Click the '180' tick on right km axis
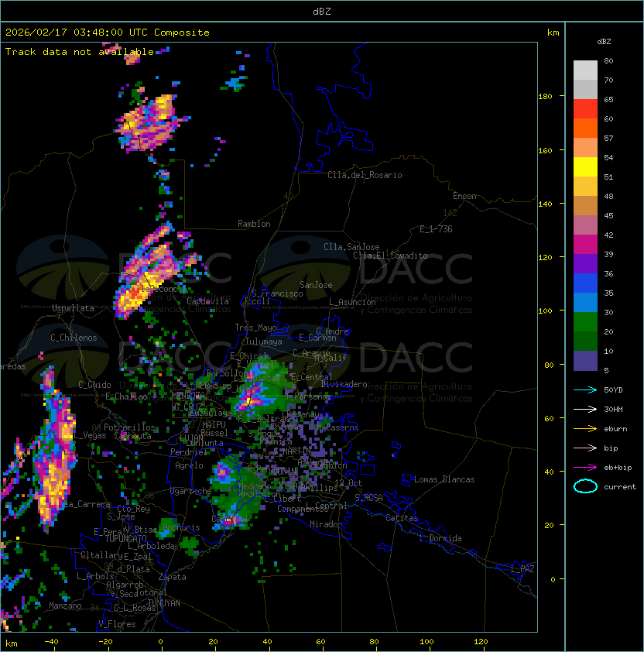 tap(545, 97)
